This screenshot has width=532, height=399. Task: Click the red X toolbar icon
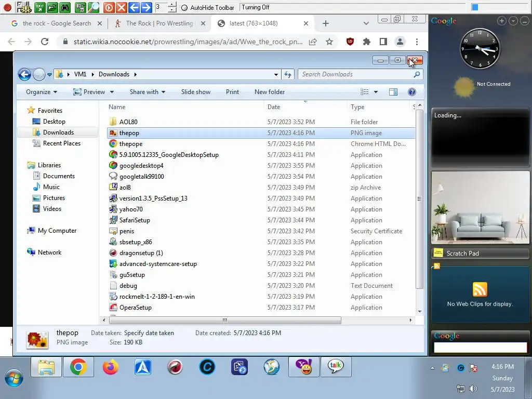121,7
